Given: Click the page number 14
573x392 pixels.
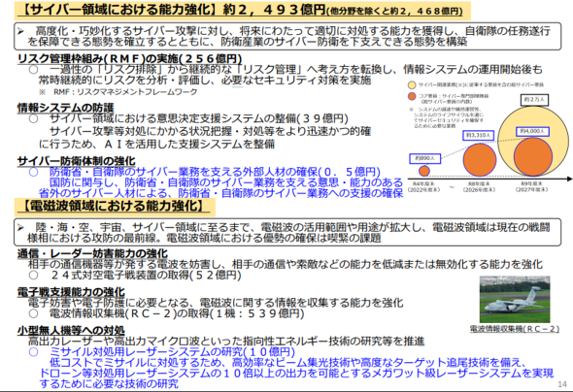Looking at the screenshot, I should pos(562,384).
